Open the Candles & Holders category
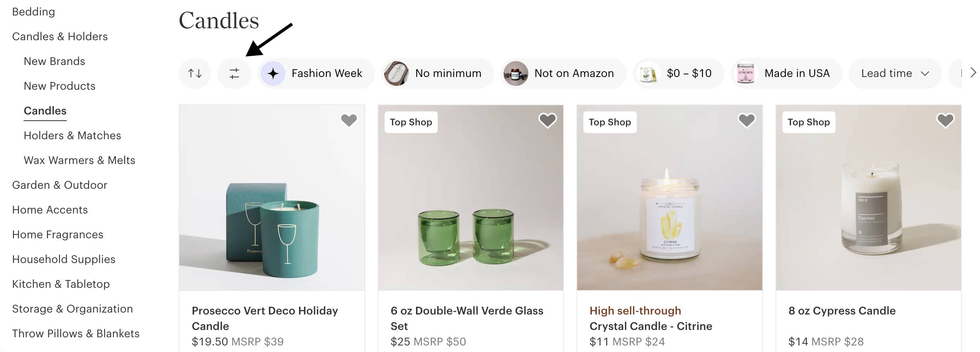Screen dimensions: 980x352 pos(60,36)
